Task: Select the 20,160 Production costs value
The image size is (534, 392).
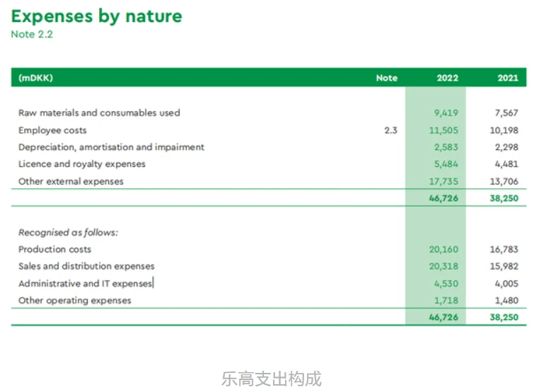Action: 443,250
